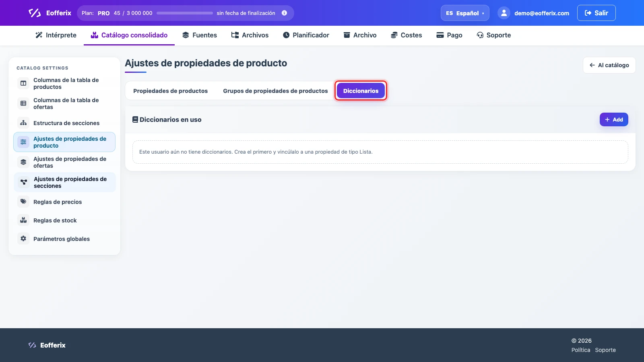Click the Catálogo consolidado boxes icon
This screenshot has width=644, height=362.
(x=95, y=35)
